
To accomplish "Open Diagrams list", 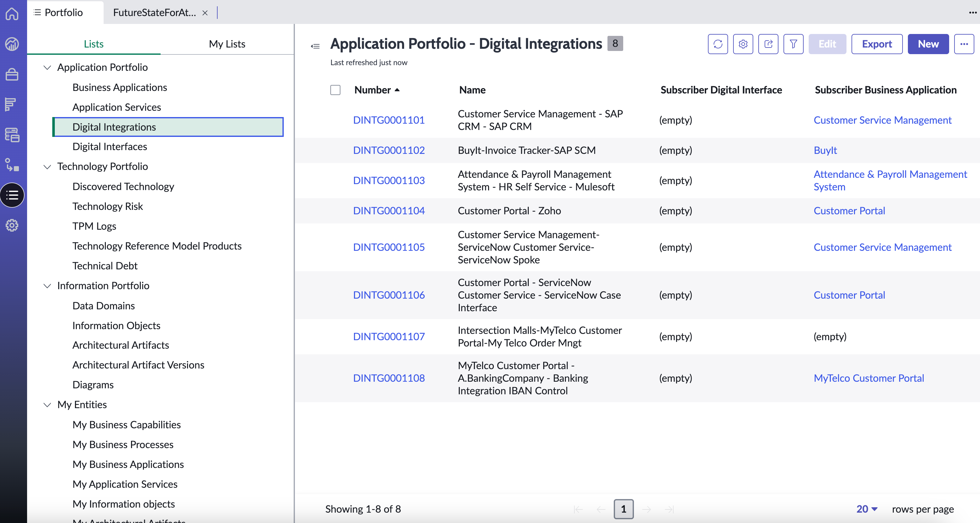I will (93, 385).
